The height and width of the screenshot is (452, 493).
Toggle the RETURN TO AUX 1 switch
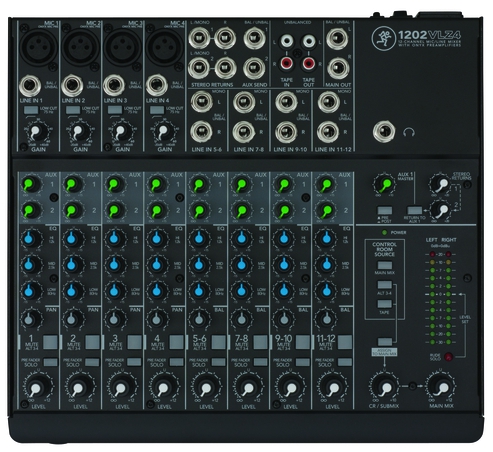pos(415,210)
